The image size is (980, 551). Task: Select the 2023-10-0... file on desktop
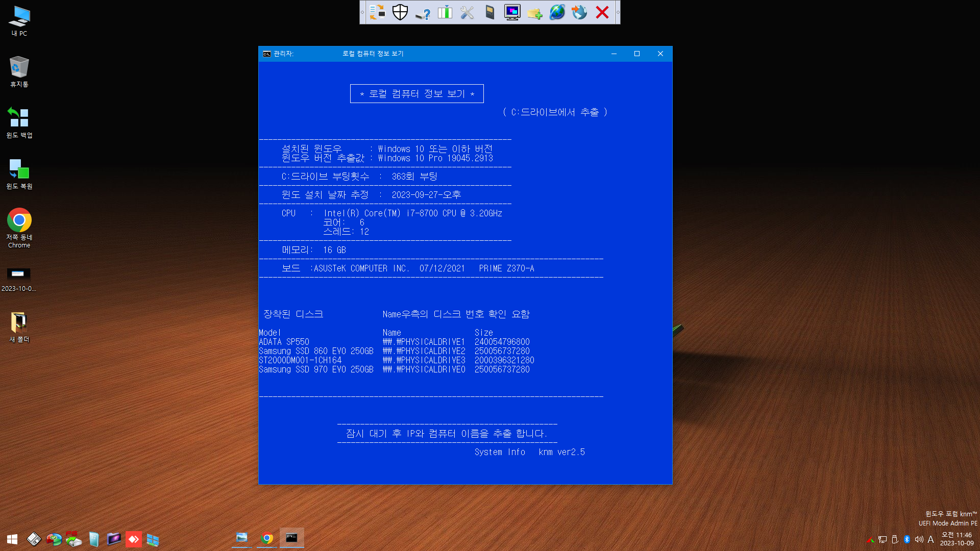pyautogui.click(x=18, y=279)
